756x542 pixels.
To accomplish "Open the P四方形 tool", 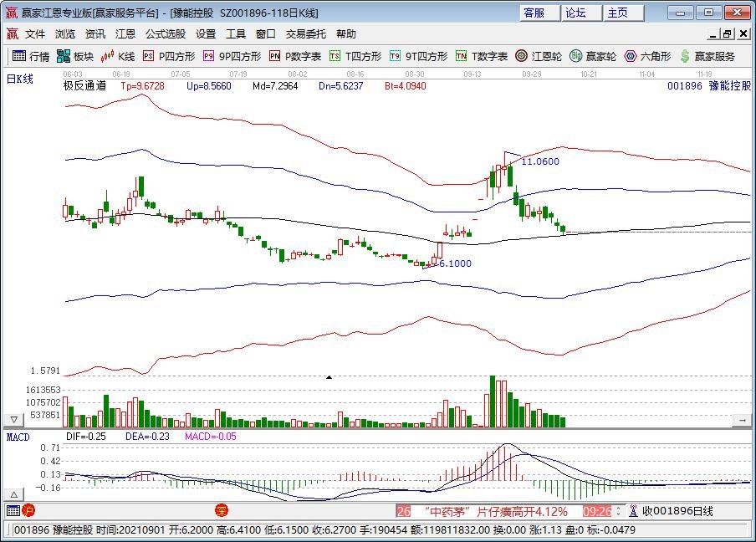I will click(169, 57).
